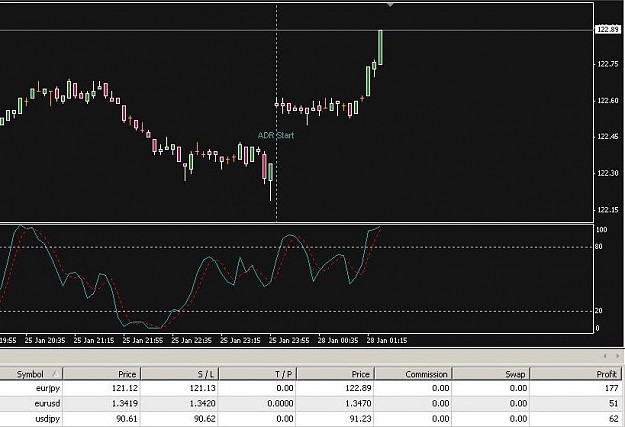The width and height of the screenshot is (625, 427).
Task: Click the 122.15 price axis label
Action: click(608, 210)
